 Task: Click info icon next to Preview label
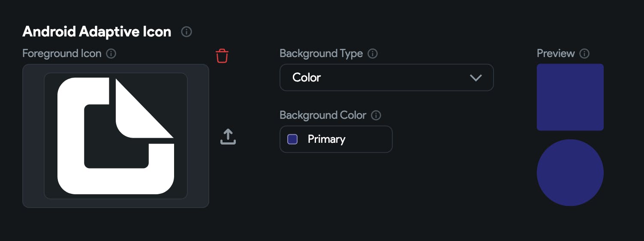(584, 54)
